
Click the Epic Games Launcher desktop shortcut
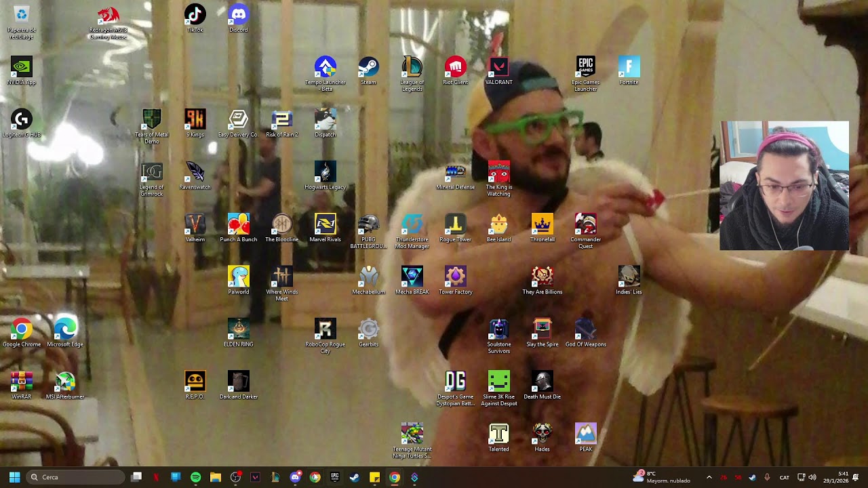tap(586, 75)
